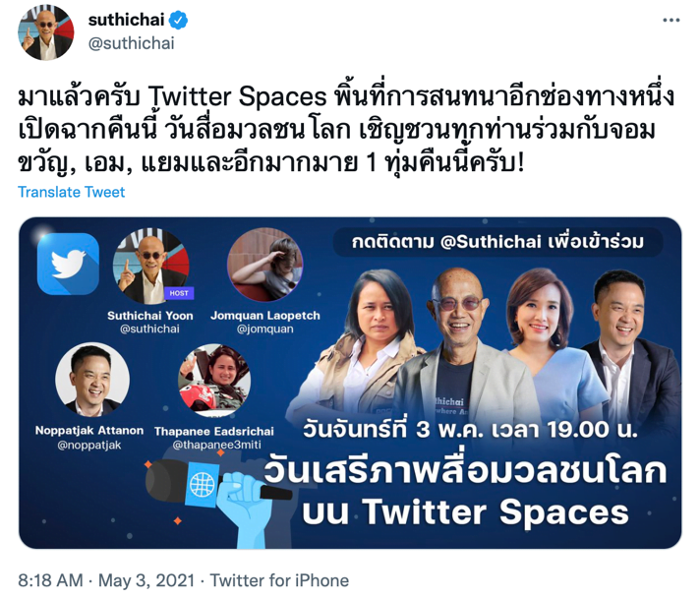Click the purple HOST badge
This screenshot has width=700, height=599.
click(179, 293)
